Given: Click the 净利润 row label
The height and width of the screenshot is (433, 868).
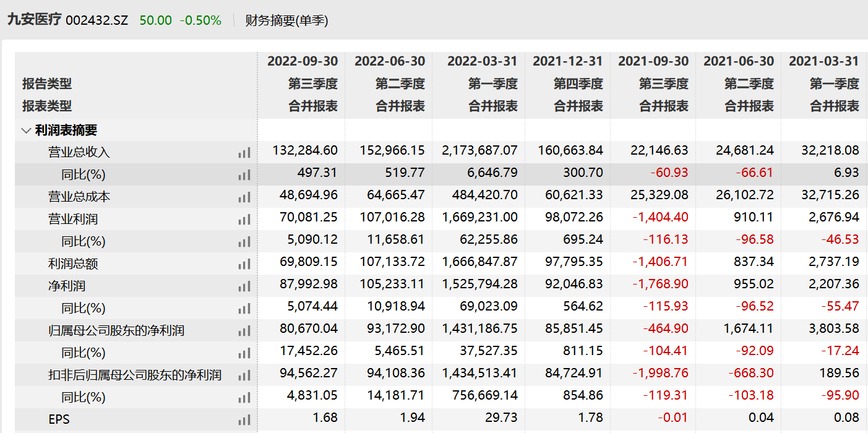Looking at the screenshot, I should click(67, 286).
